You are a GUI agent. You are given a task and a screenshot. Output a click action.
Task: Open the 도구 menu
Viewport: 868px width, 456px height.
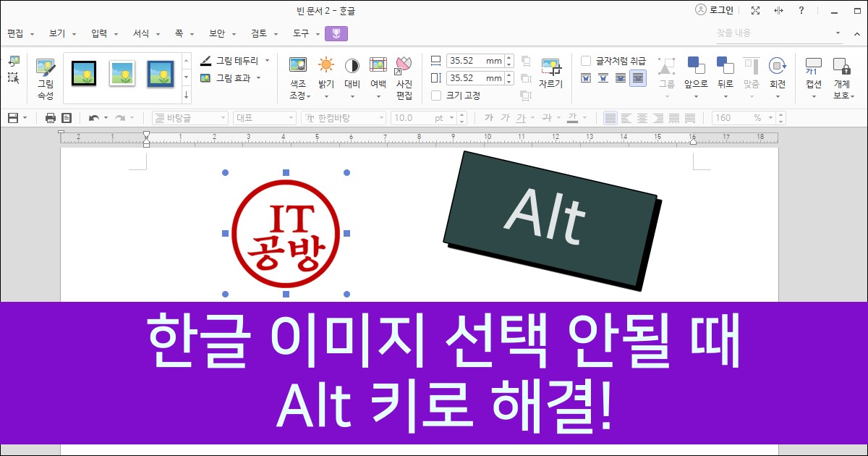click(302, 33)
